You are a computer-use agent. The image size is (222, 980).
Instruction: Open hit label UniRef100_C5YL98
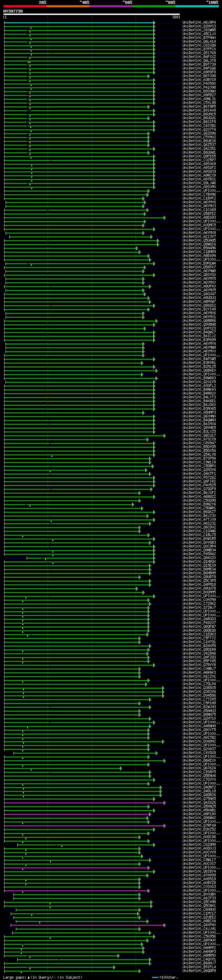click(x=199, y=103)
